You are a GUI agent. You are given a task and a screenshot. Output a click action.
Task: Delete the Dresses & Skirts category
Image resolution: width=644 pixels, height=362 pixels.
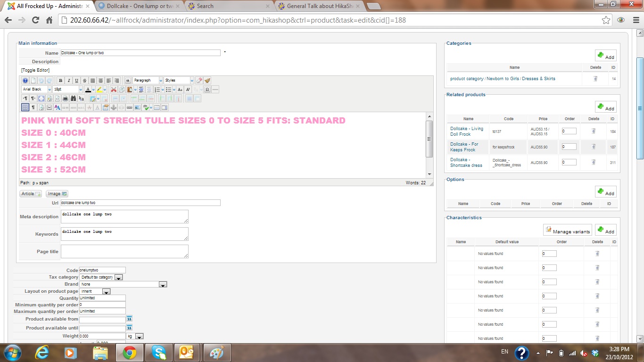595,79
